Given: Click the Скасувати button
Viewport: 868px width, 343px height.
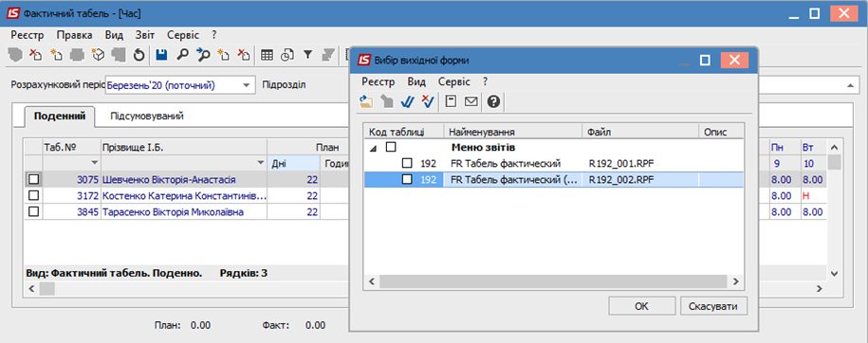Looking at the screenshot, I should (713, 306).
